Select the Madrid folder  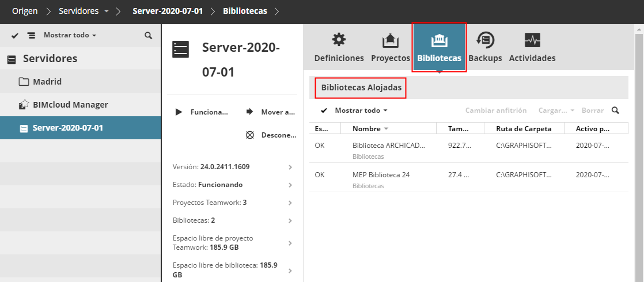[x=80, y=82]
